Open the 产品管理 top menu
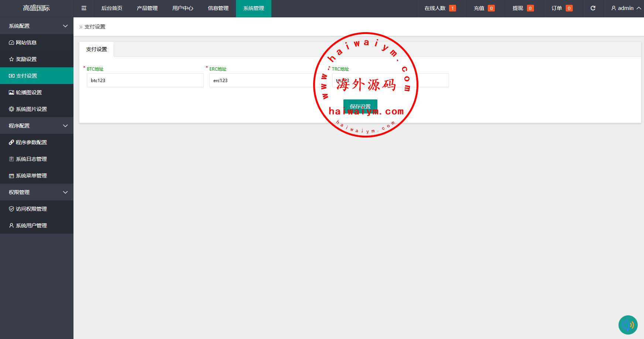Image resolution: width=644 pixels, height=339 pixels. tap(147, 8)
